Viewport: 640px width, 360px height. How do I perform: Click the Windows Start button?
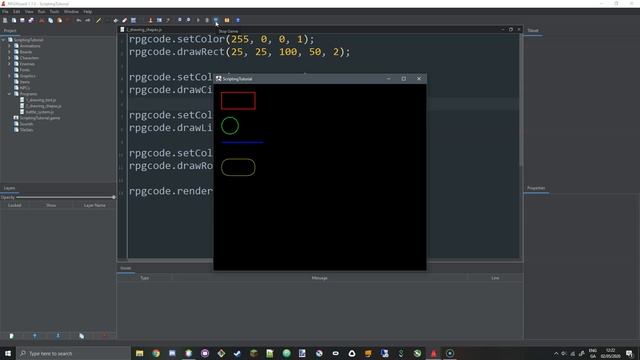point(8,353)
